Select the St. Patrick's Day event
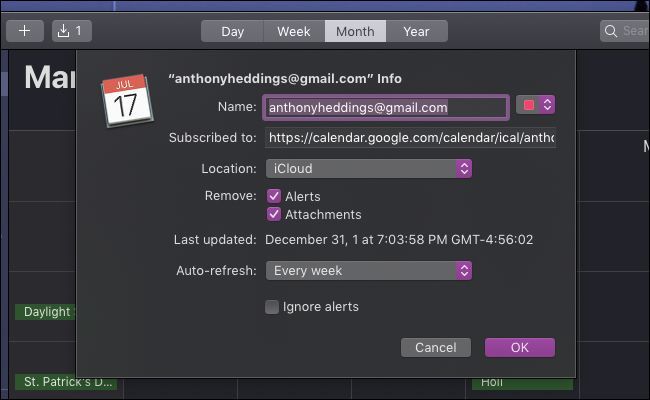Viewport: 650px width, 400px height. 65,382
